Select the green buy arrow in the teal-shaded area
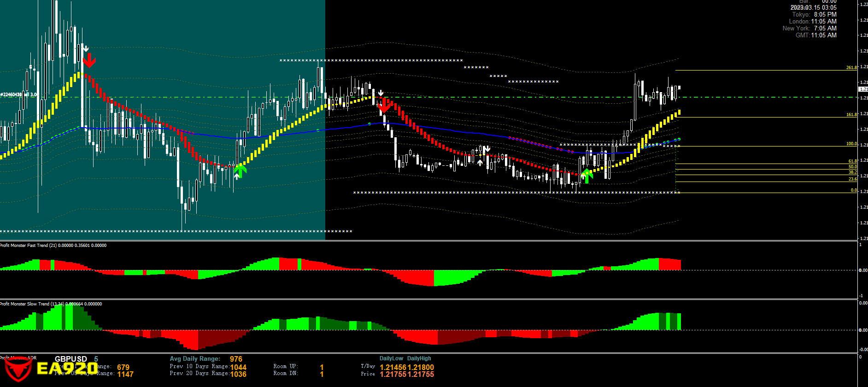The height and width of the screenshot is (387, 868). point(240,171)
